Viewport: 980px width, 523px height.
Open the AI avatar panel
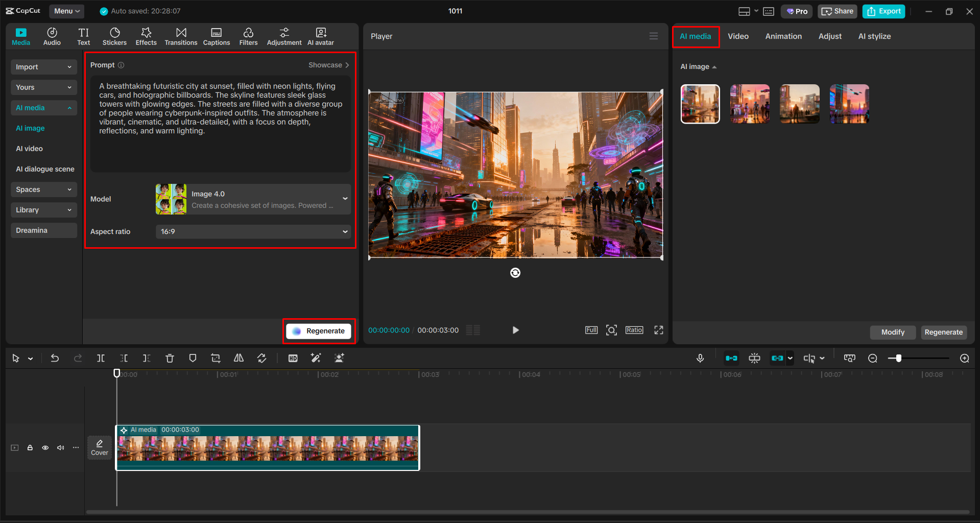click(321, 36)
